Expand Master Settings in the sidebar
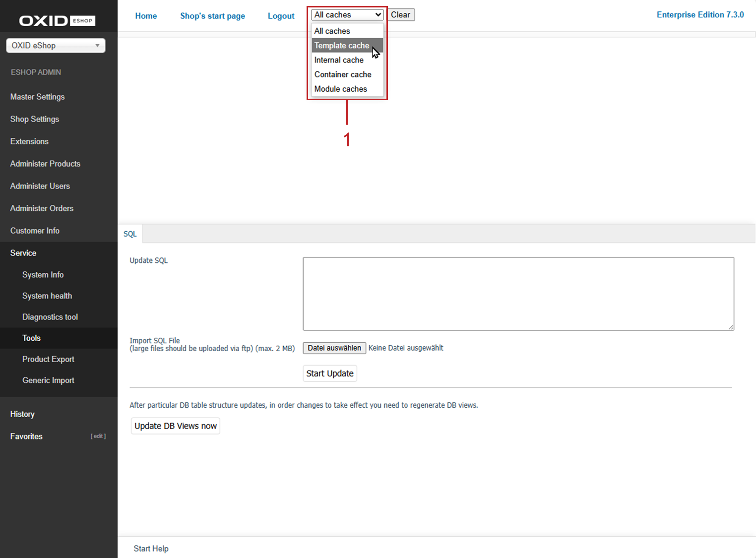 tap(38, 97)
